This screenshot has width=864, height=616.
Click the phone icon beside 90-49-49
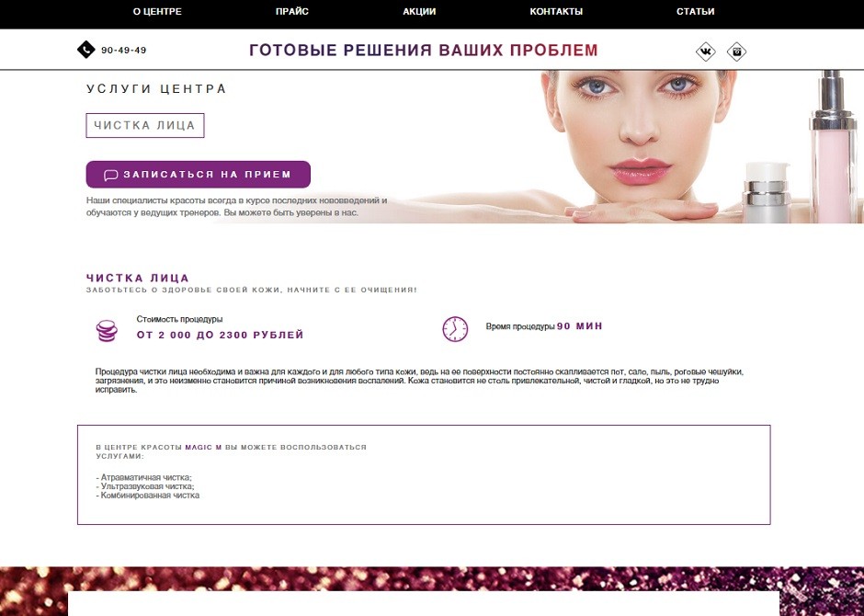(86, 50)
